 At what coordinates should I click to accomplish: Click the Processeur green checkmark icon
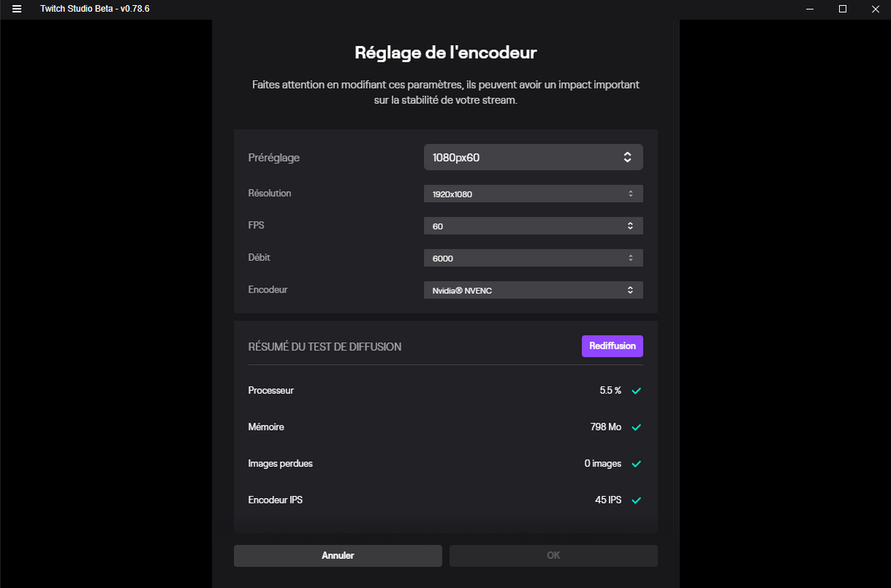[x=636, y=391]
